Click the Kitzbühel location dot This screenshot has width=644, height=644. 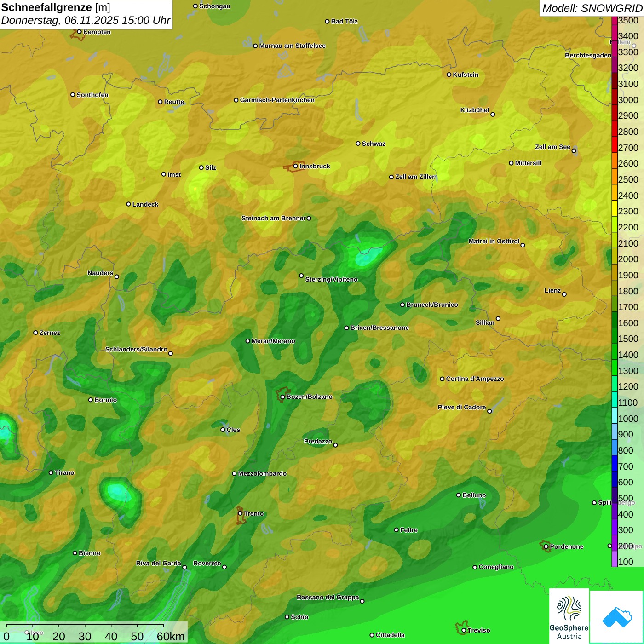pos(493,115)
